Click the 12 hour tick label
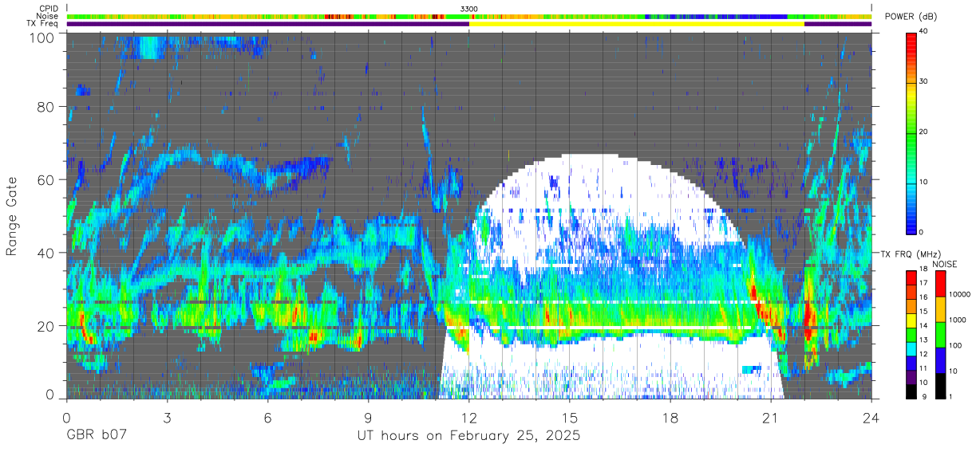Viewport: 980px width, 452px height. tap(469, 418)
